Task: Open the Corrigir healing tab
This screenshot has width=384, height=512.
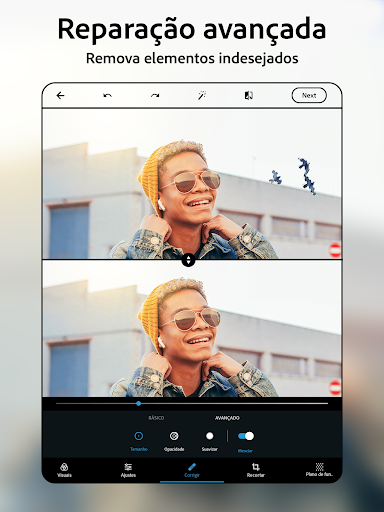Action: pyautogui.click(x=192, y=470)
